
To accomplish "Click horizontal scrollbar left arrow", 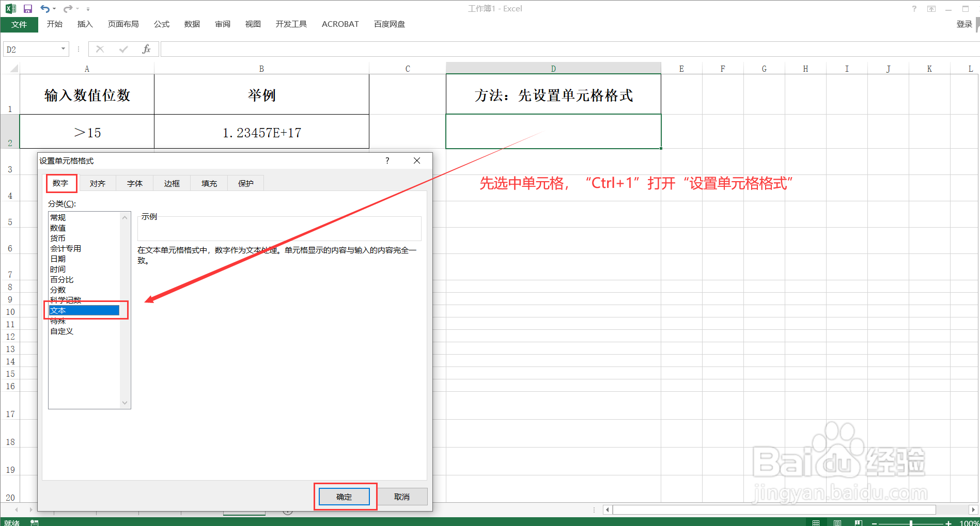I will 608,509.
